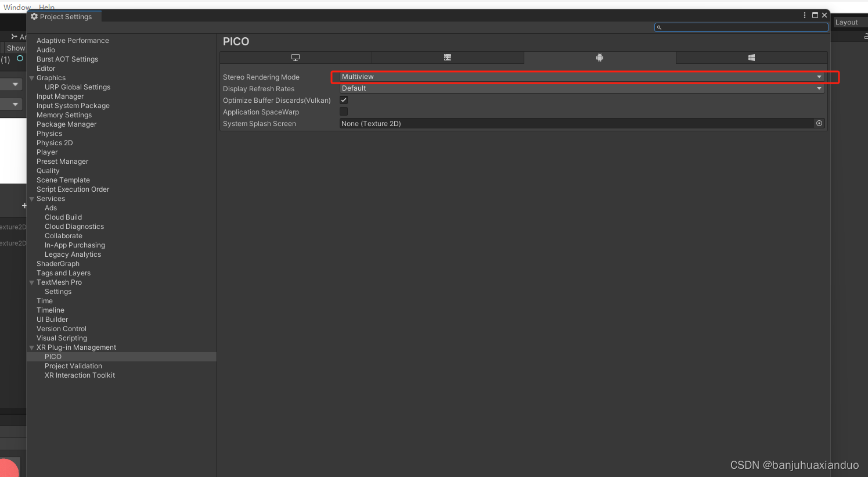Open Time settings

point(45,301)
